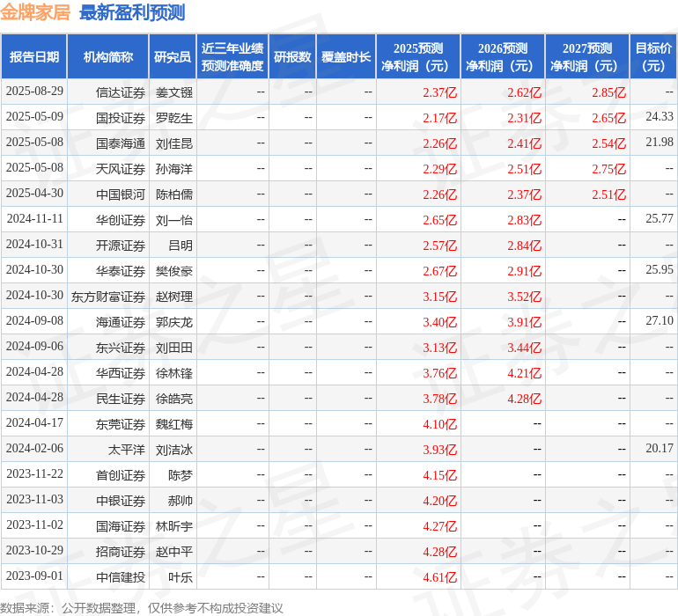Viewport: 678px width, 616px height.
Task: Click analyst name 郝帅
Action: click(x=181, y=501)
